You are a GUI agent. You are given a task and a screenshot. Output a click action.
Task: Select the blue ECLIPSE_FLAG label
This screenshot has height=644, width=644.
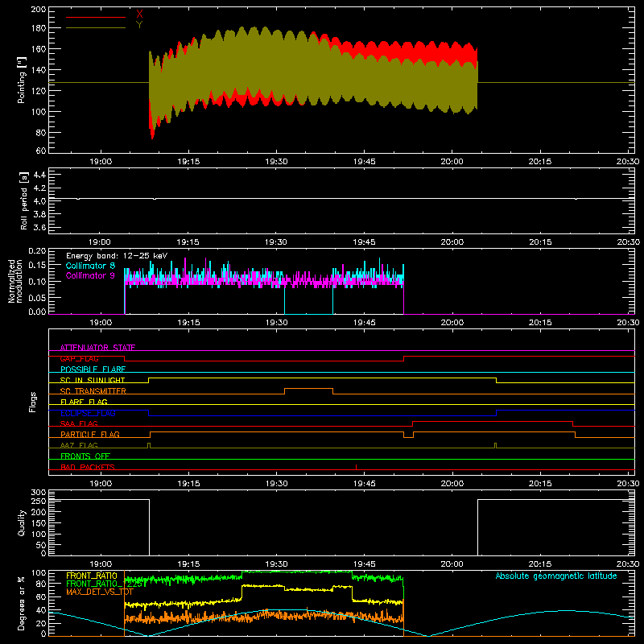pyautogui.click(x=88, y=413)
